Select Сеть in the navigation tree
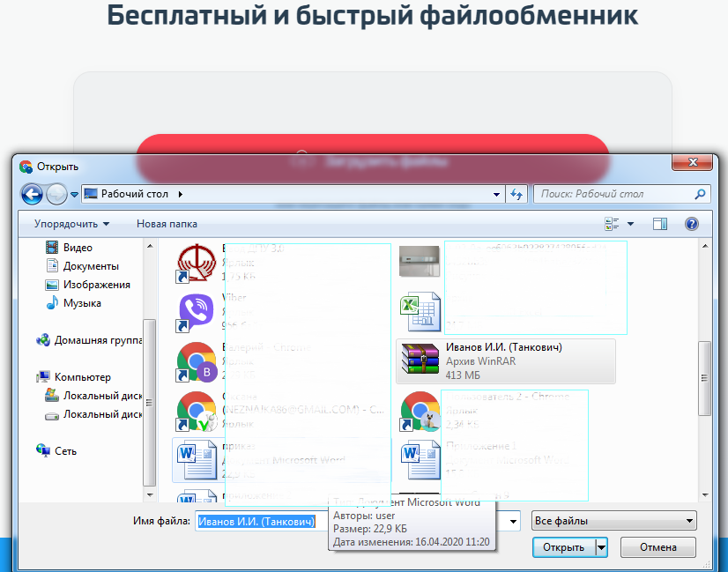The width and height of the screenshot is (728, 572). tap(65, 451)
